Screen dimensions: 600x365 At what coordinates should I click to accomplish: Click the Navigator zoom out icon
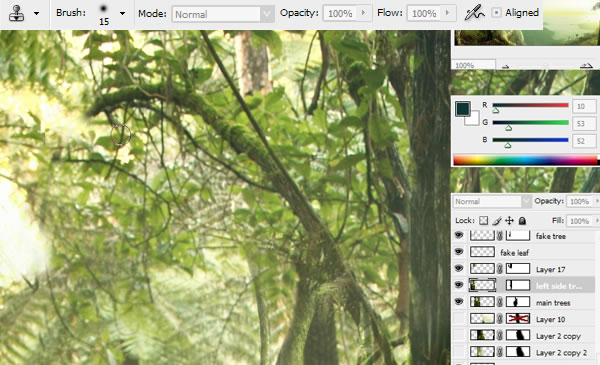tap(505, 66)
